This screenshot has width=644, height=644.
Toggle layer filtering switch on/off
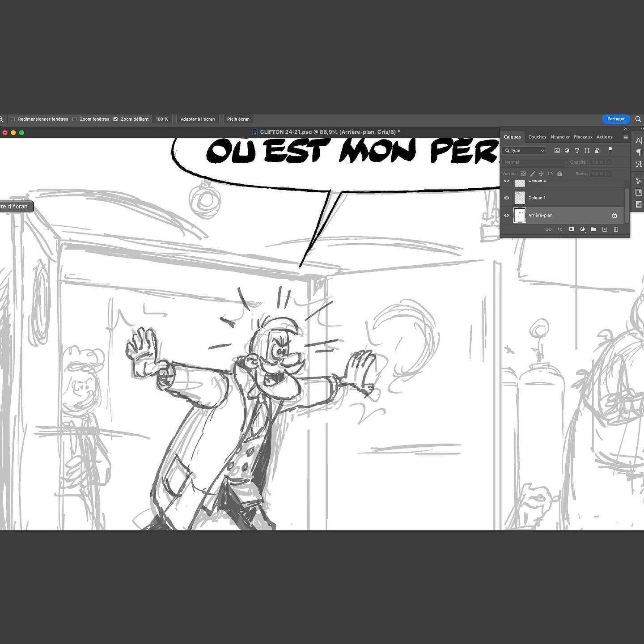coord(610,150)
